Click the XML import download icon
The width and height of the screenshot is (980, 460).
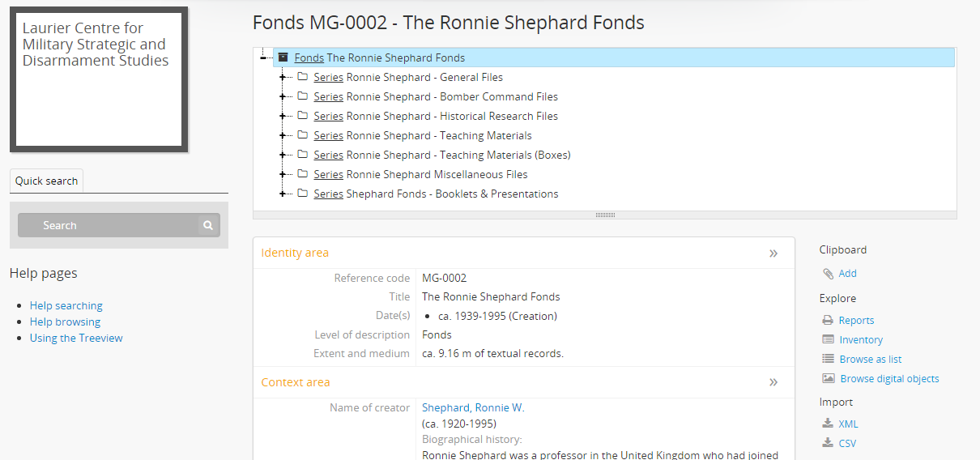pos(828,423)
